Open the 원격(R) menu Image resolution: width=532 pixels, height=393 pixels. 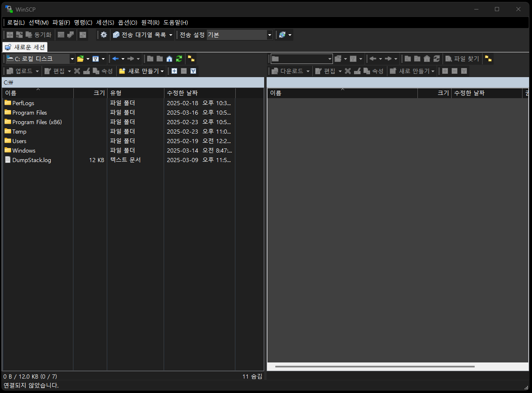[150, 23]
